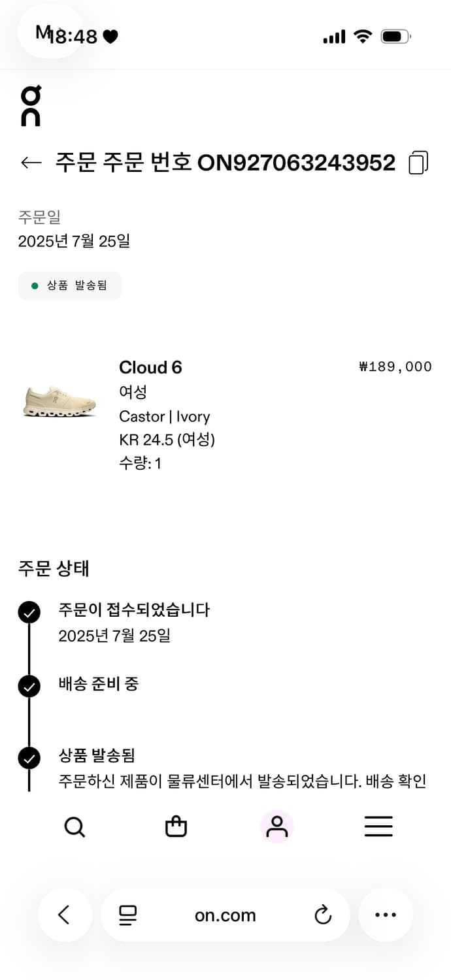Copy the order number ON927063243952
The height and width of the screenshot is (980, 451).
(x=417, y=161)
